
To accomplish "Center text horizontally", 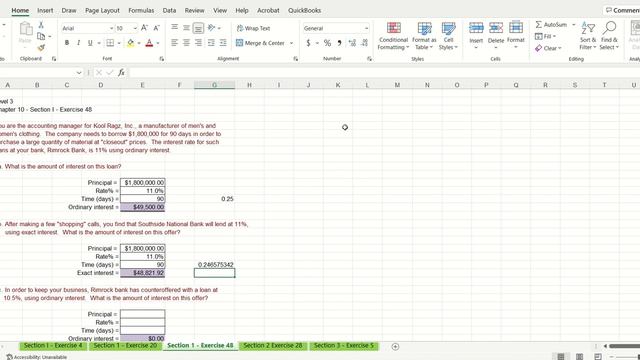I will pos(186,42).
